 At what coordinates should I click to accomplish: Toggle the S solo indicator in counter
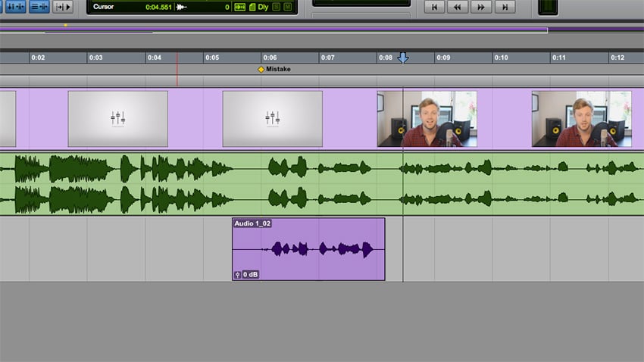pos(276,7)
